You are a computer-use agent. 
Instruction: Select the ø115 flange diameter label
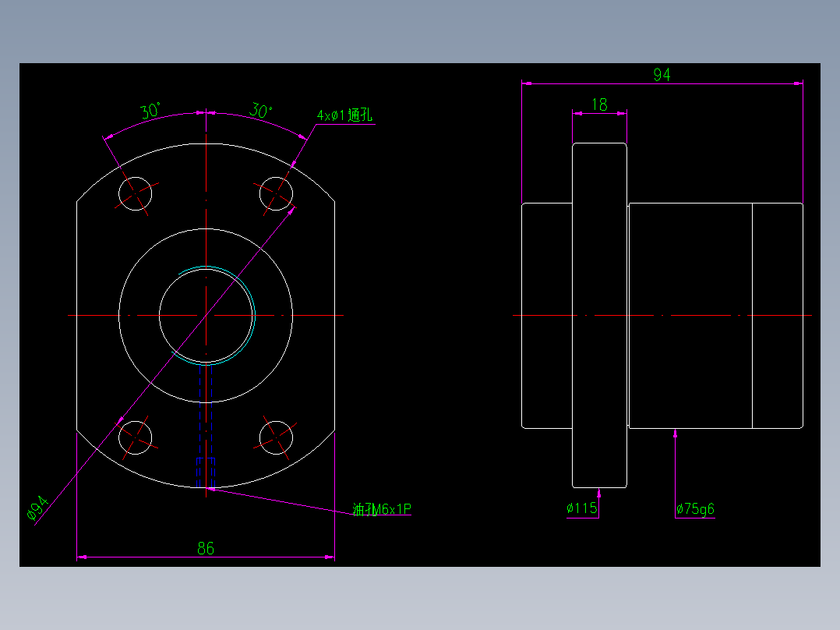pos(582,508)
